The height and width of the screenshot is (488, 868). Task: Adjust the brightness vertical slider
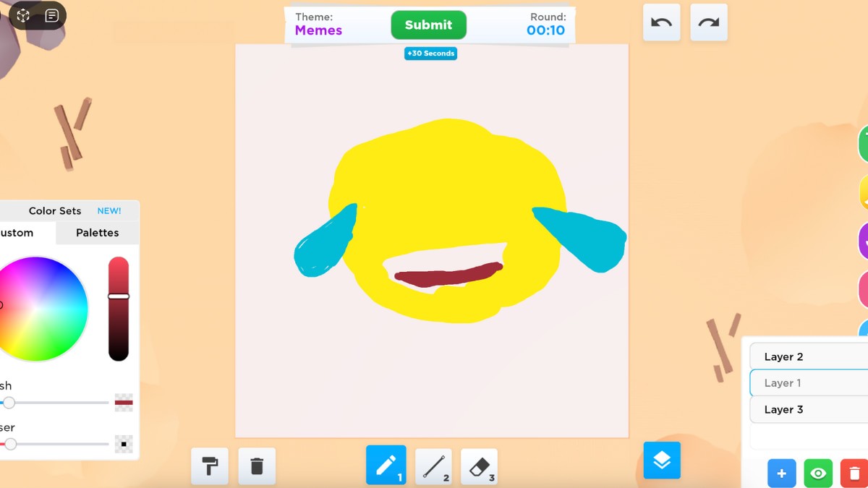(119, 309)
